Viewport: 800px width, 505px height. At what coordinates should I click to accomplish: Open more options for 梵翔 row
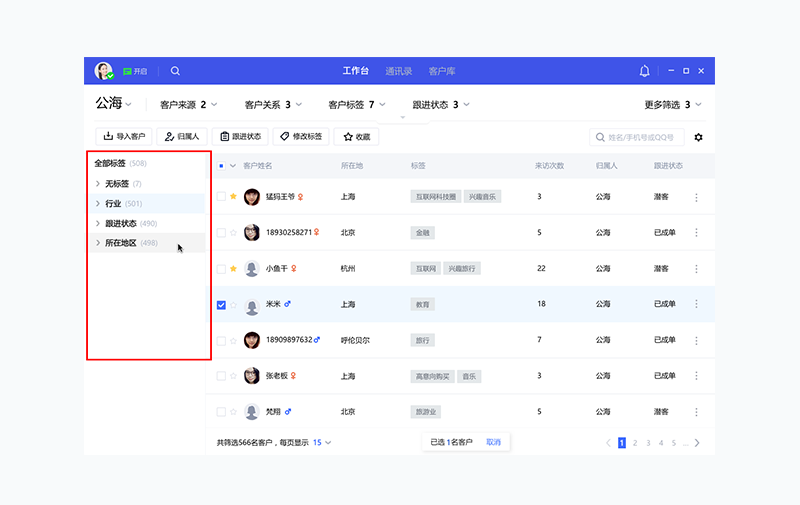696,412
